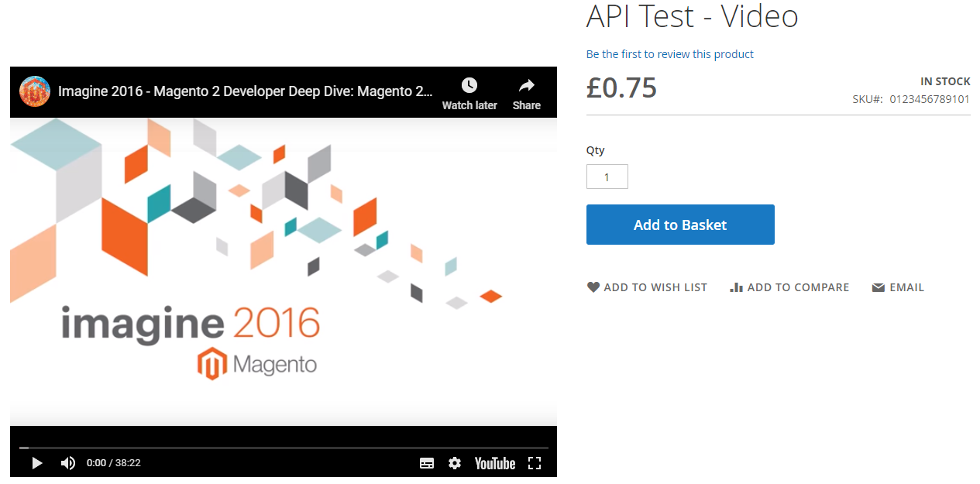Viewport: 980px width, 484px height.
Task: Click the video time display 0:00 / 38:22
Action: (114, 463)
